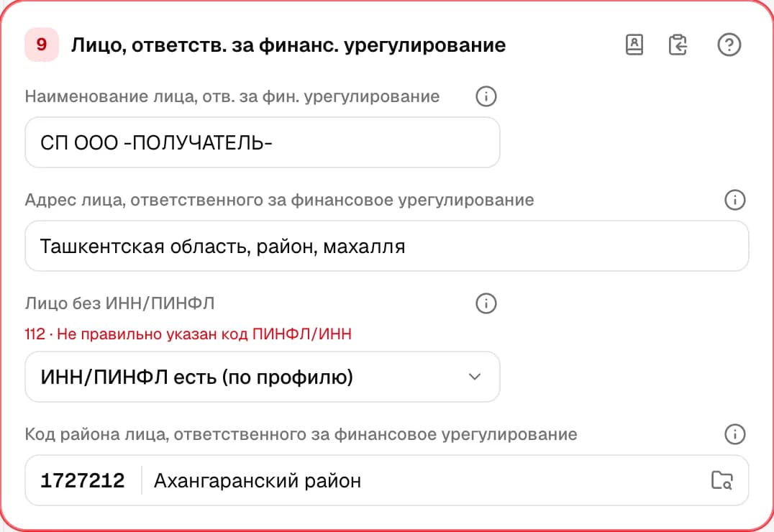Click the dropdown chevron arrow
The image size is (774, 532).
tap(474, 377)
